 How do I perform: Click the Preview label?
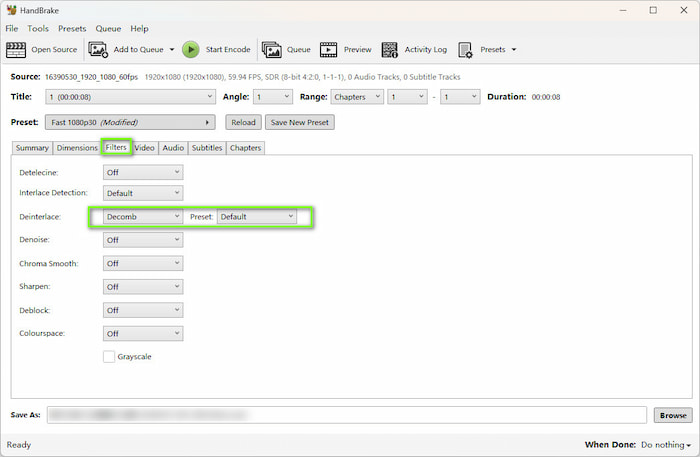tap(357, 50)
